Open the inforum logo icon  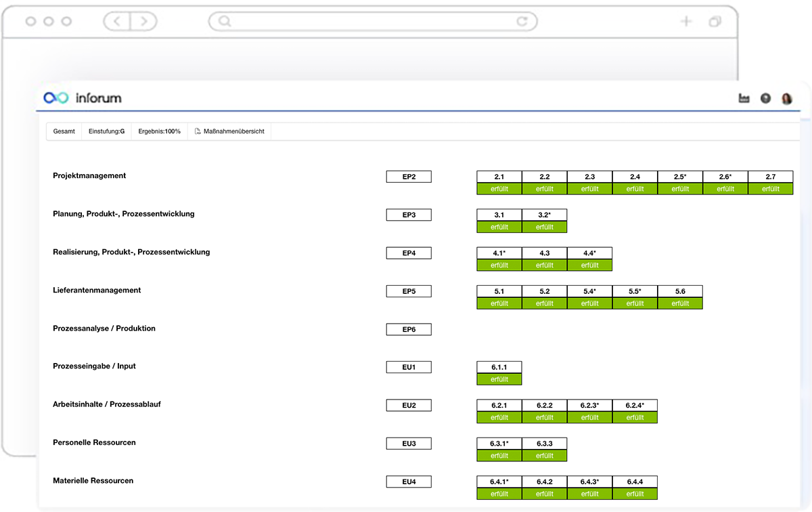[57, 98]
